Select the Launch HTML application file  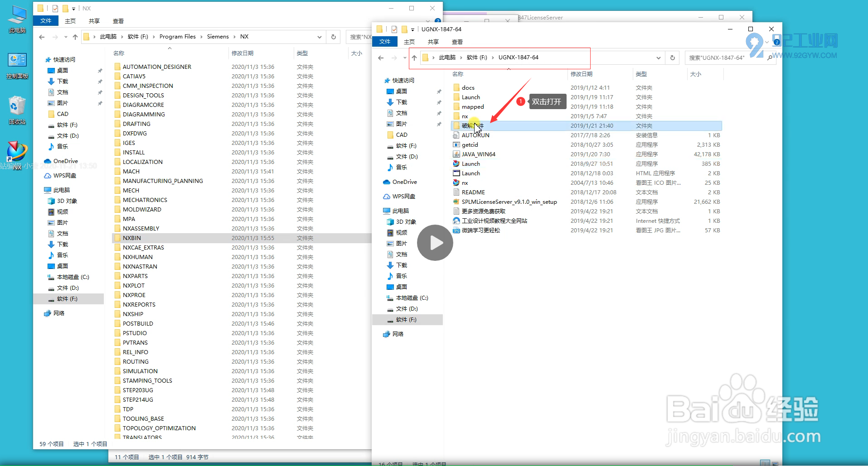(x=470, y=173)
